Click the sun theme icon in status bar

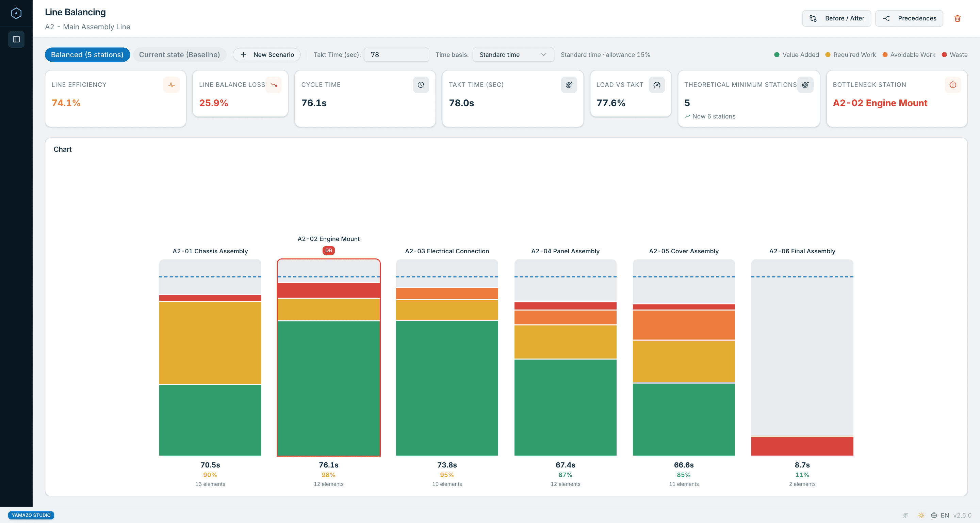point(921,515)
